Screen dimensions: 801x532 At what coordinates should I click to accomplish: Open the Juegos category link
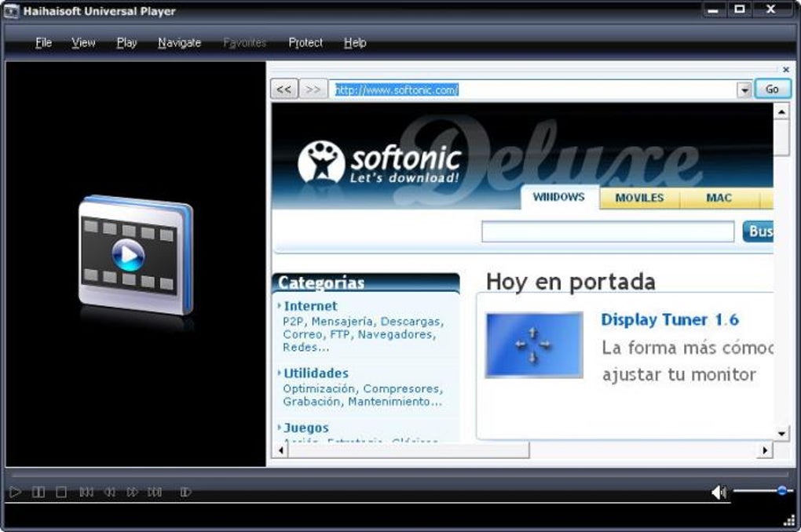tap(306, 428)
